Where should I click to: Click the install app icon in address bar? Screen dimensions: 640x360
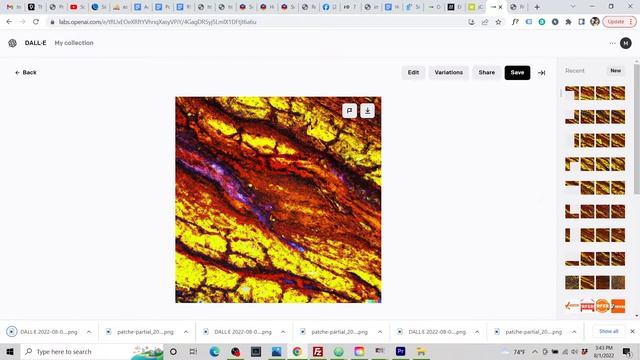(x=471, y=22)
